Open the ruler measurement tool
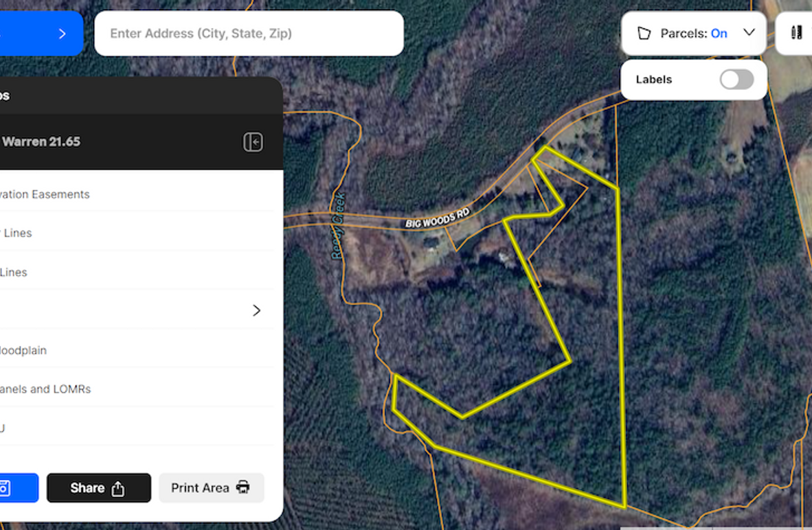The image size is (812, 530). coord(797,33)
